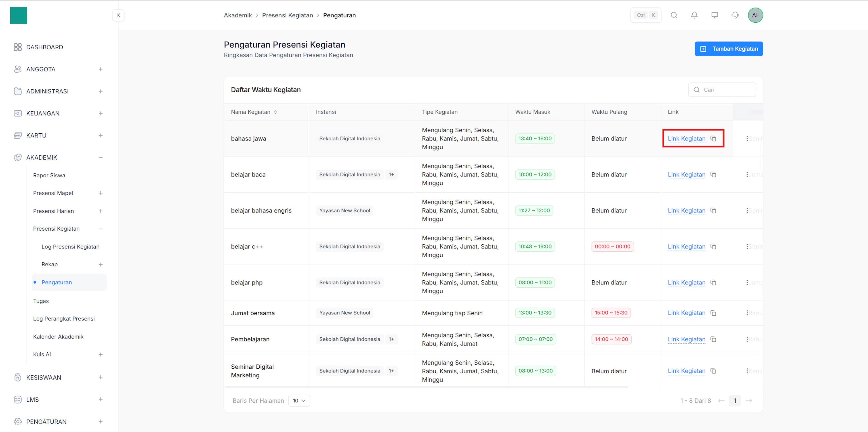Screen dimensions: 868x432
Task: Open Link Kegiatan for belajar php
Action: 686,283
